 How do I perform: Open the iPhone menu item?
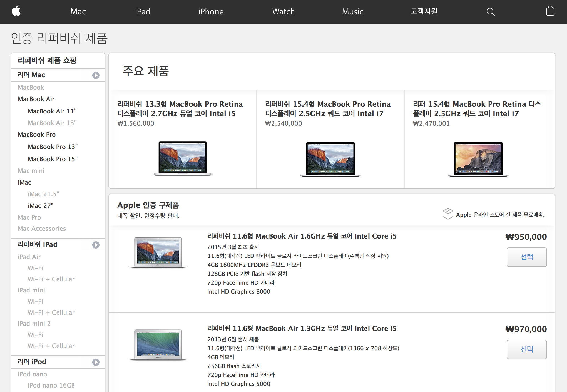click(x=211, y=12)
